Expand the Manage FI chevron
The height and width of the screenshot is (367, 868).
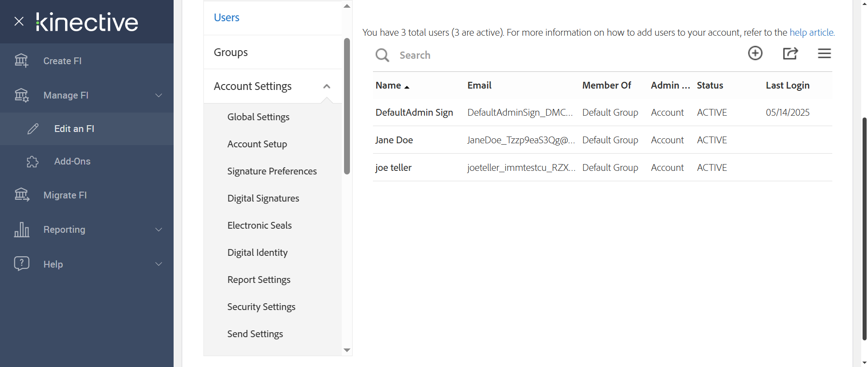pos(159,95)
